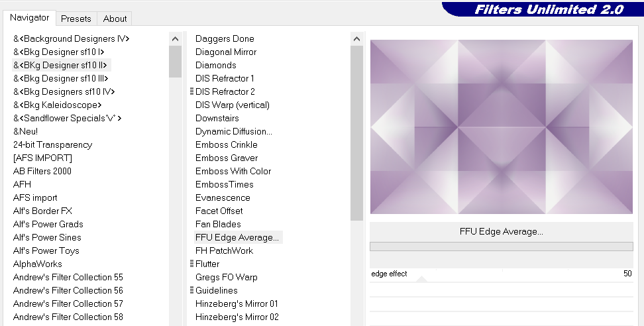Click the filter list scroll-up arrow
644x326 pixels.
[x=357, y=38]
